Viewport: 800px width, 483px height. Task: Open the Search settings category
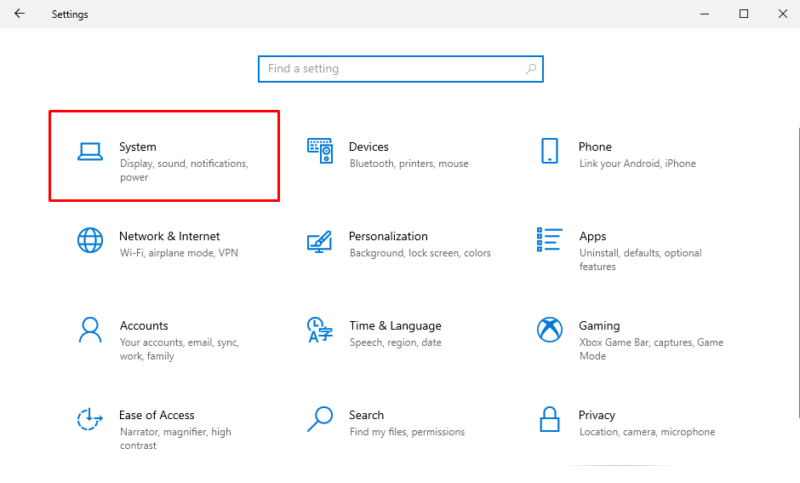[x=366, y=415]
